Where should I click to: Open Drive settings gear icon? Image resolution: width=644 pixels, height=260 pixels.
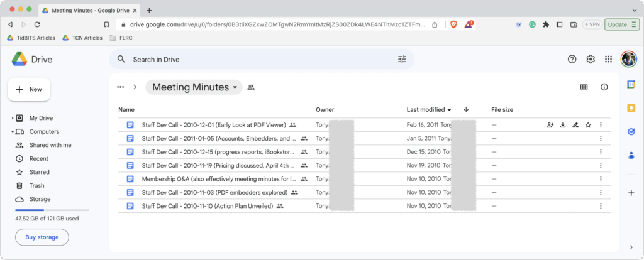591,59
